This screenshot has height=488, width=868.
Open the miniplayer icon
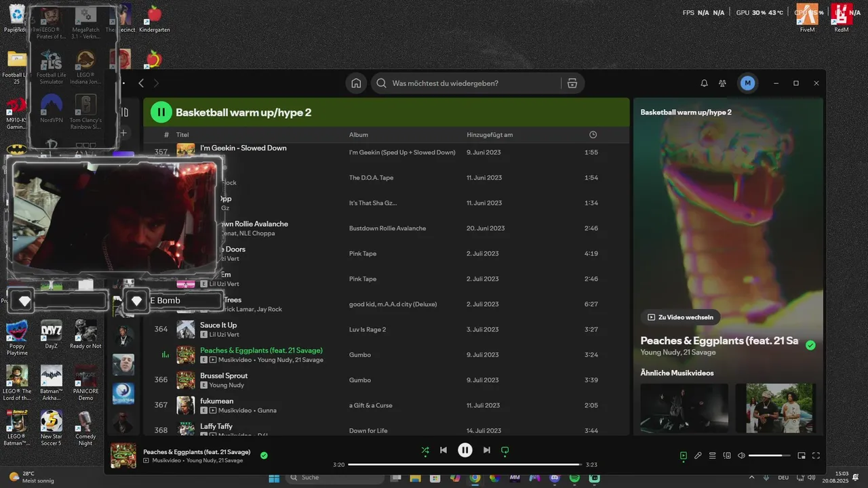[x=802, y=455]
